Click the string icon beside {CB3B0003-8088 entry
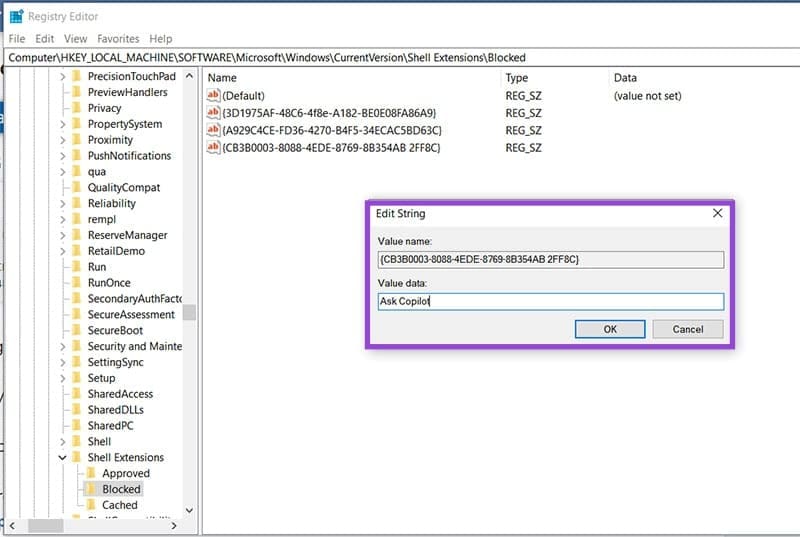This screenshot has width=800, height=537. [x=213, y=147]
